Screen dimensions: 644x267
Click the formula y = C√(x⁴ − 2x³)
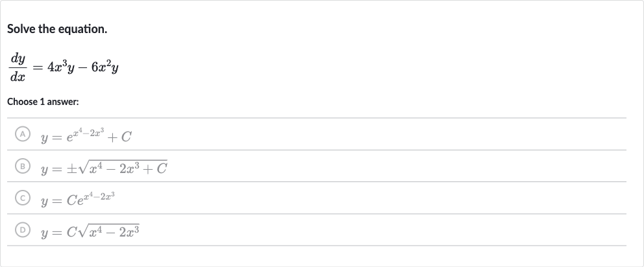(90, 231)
